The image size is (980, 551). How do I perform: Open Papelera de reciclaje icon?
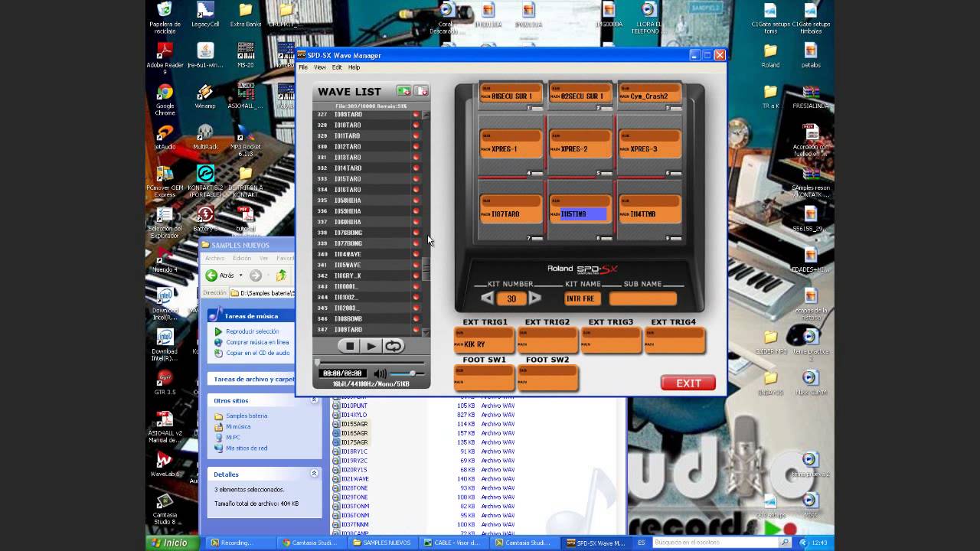pyautogui.click(x=165, y=18)
